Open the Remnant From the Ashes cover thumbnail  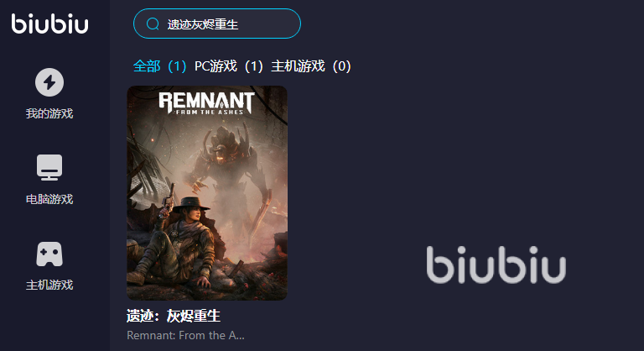pos(207,193)
